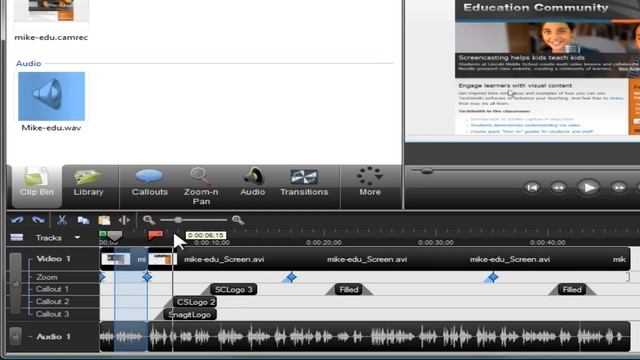The width and height of the screenshot is (640, 360).
Task: Click the gray playhead handle
Action: (115, 236)
